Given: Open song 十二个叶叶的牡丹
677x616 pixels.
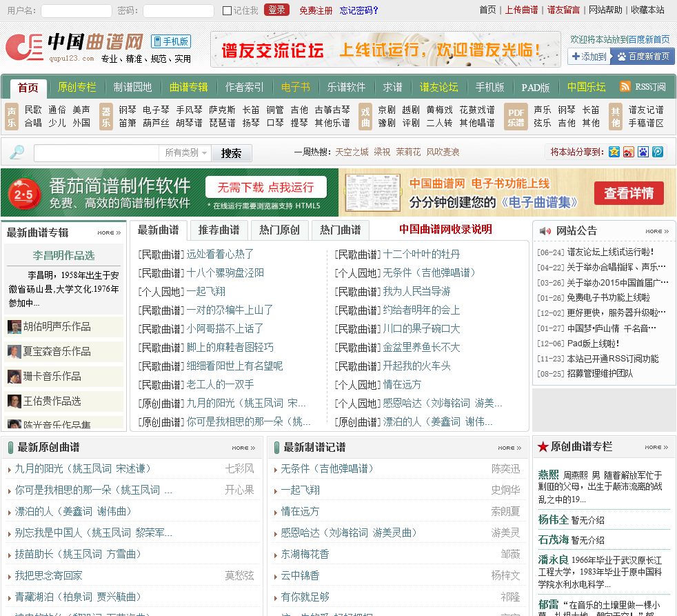Looking at the screenshot, I should (421, 255).
